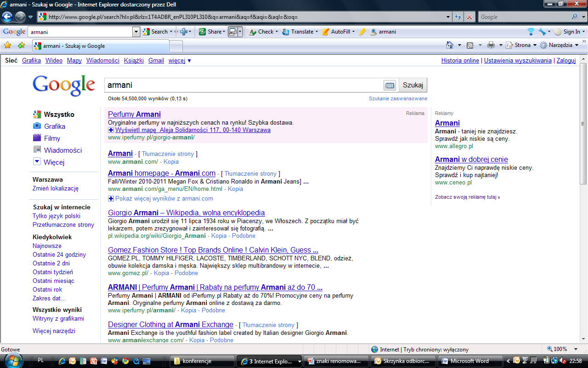Viewport: 588px width, 368px height.
Task: Open the Perfumy Armani ad link
Action: [x=134, y=114]
